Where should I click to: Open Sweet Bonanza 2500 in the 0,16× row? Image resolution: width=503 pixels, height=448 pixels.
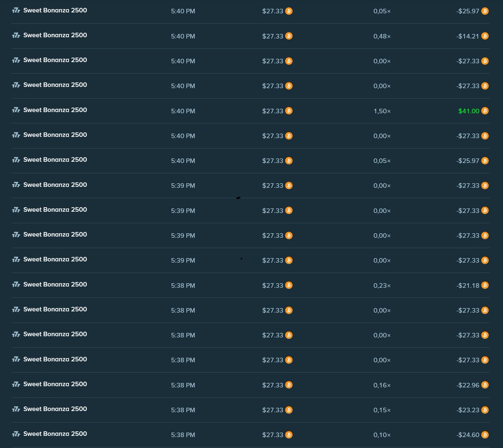click(x=55, y=384)
